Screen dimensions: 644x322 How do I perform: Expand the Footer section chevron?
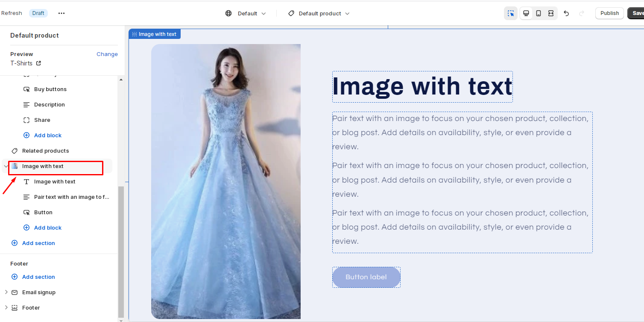pyautogui.click(x=6, y=308)
